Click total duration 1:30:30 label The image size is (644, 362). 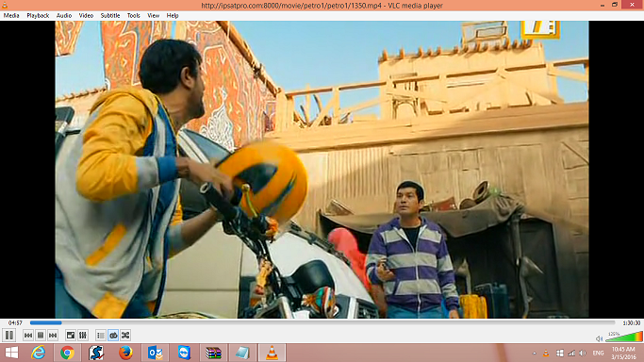(x=631, y=323)
